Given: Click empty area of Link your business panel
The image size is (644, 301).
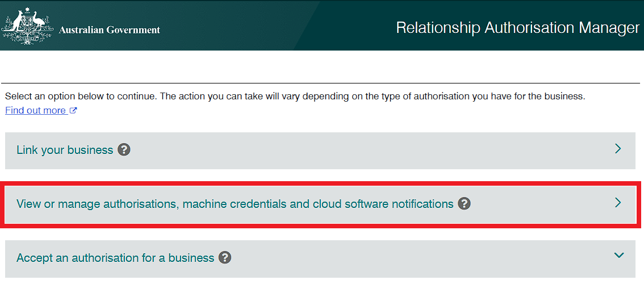Looking at the screenshot, I should click(369, 150).
